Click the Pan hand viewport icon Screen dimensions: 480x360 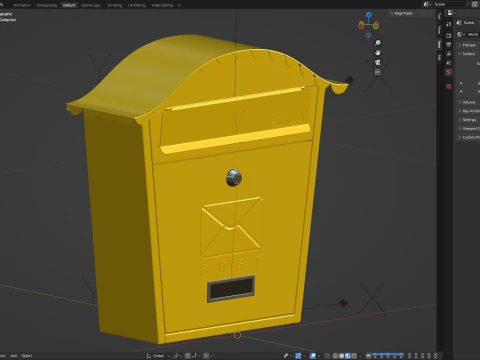pyautogui.click(x=378, y=53)
